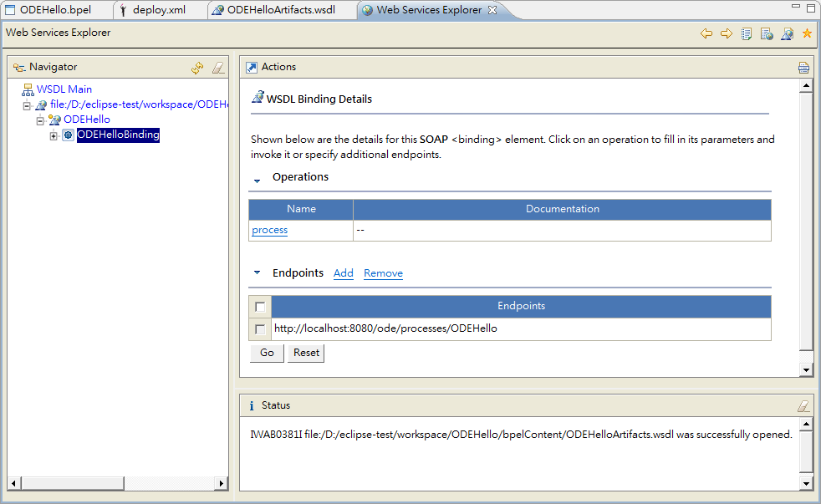Viewport: 821px width, 504px height.
Task: Open the UDDI Main page icon
Action: point(747,34)
